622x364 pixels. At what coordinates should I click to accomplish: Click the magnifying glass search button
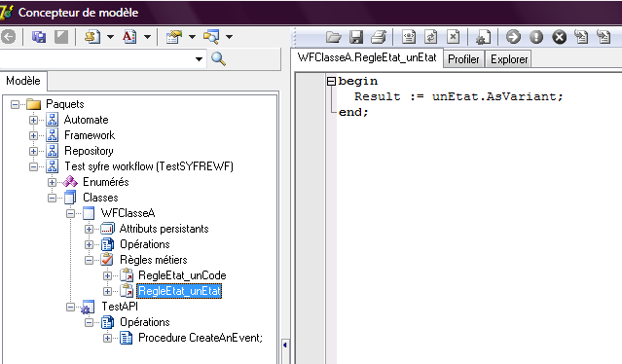(218, 59)
